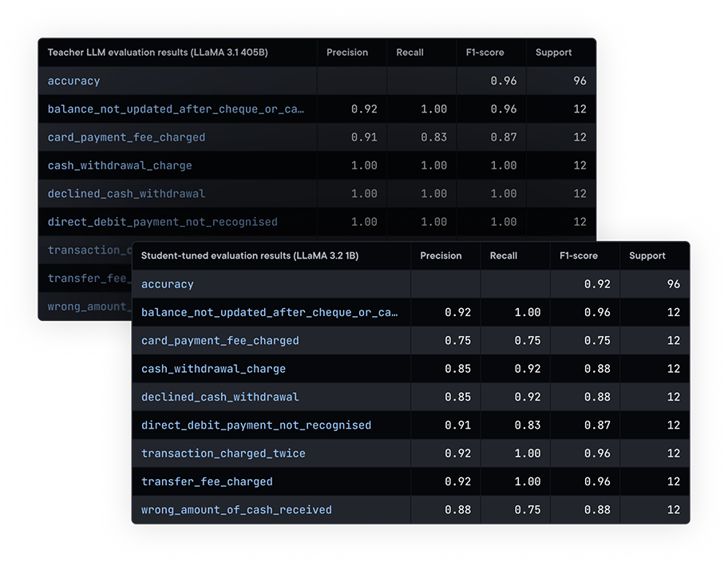This screenshot has height=562, width=728.
Task: Click Teacher balance_not_updated recall 1.00
Action: pos(433,109)
